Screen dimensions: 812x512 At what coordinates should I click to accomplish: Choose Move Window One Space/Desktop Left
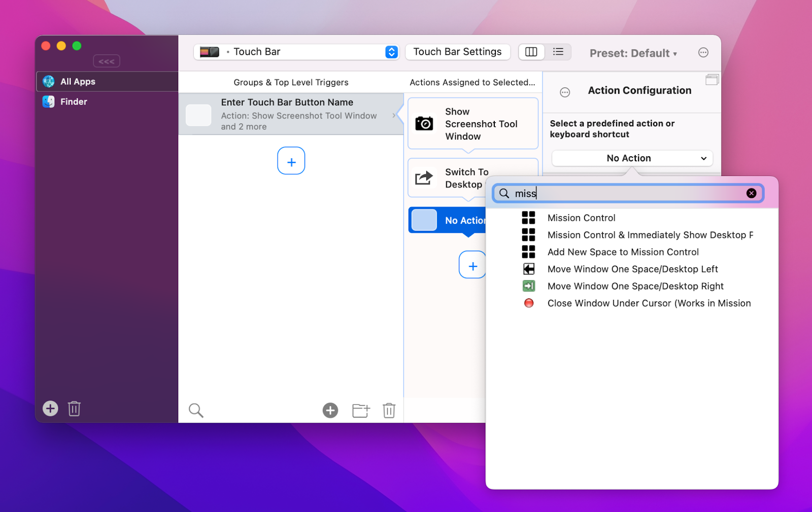[x=632, y=269]
